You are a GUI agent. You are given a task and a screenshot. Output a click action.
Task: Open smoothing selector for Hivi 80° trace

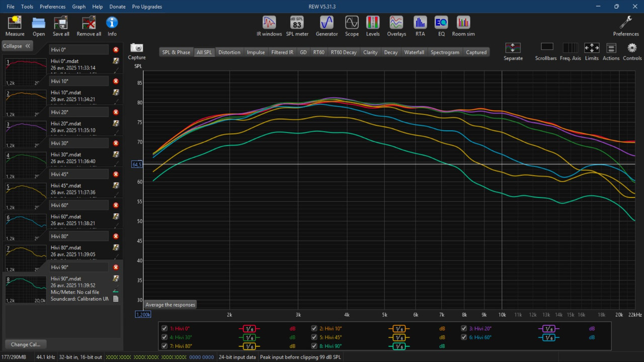[x=249, y=346]
